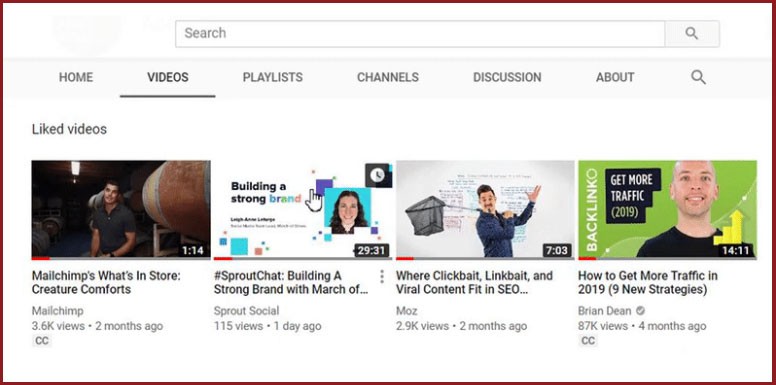Click Watch later clock icon on SproutChat thumbnail
Image resolution: width=776 pixels, height=385 pixels.
(378, 175)
